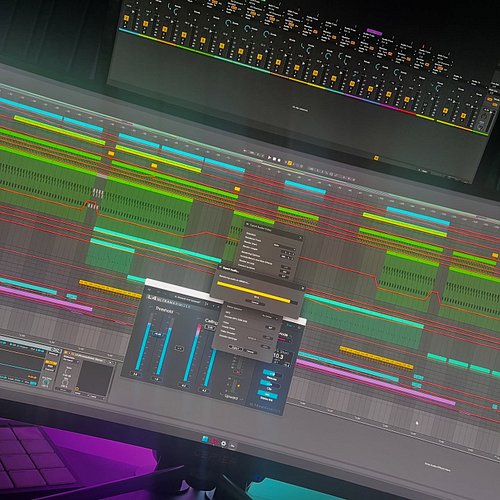Click the Stop button in the transport bar

(275, 159)
